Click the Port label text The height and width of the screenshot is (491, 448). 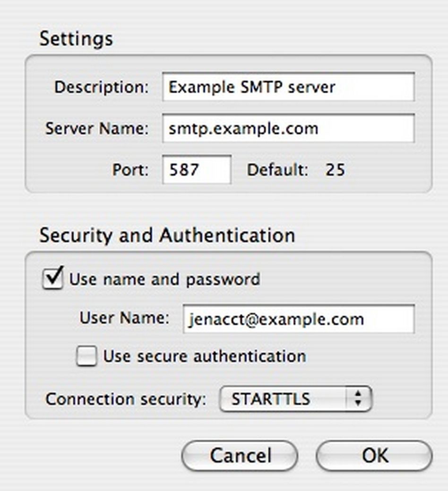[130, 170]
